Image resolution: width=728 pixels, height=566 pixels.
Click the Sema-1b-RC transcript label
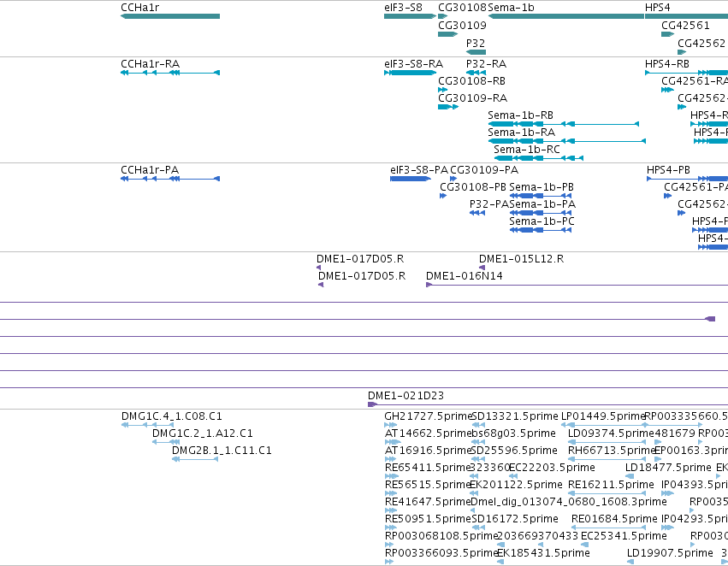[x=527, y=150]
